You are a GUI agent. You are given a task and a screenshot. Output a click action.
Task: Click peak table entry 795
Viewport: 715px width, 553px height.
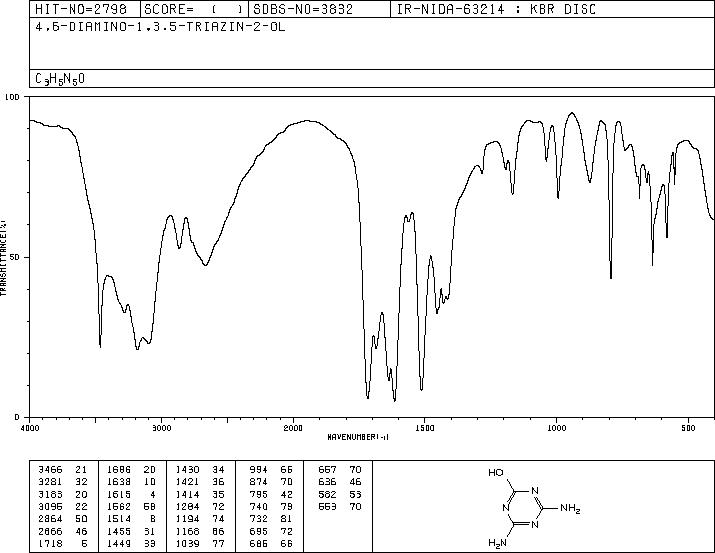259,494
